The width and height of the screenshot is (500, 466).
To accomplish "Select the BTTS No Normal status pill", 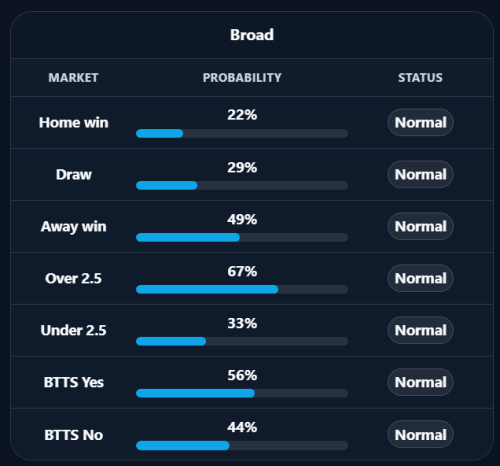I will click(x=420, y=435).
